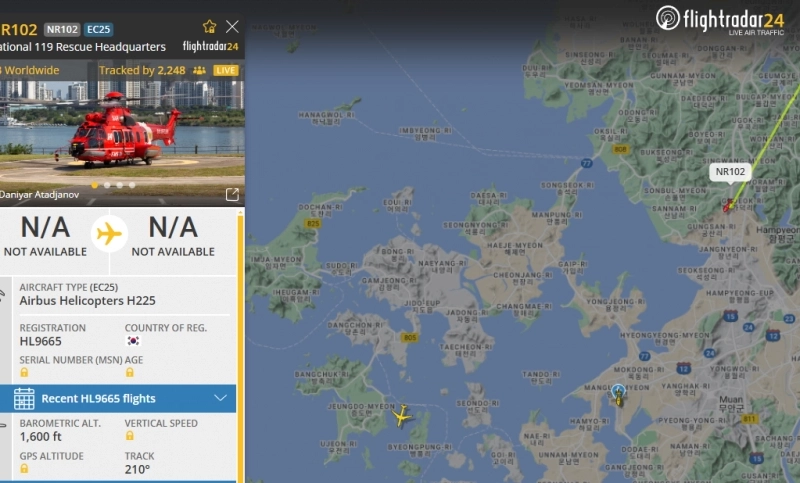Select the second photo carousel dot
Image resolution: width=800 pixels, height=483 pixels.
point(107,185)
